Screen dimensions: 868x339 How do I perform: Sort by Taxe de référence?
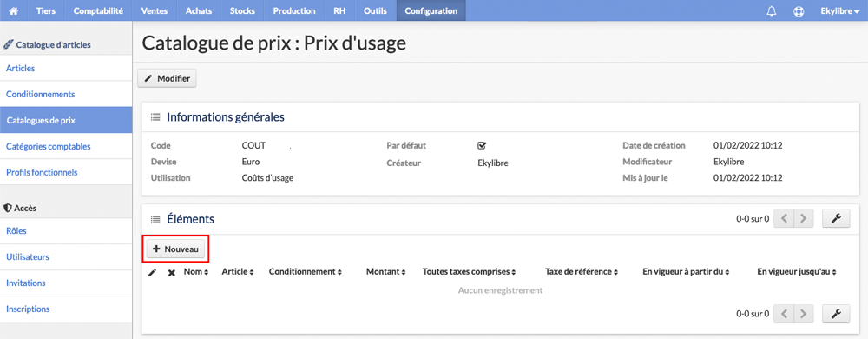tap(582, 272)
